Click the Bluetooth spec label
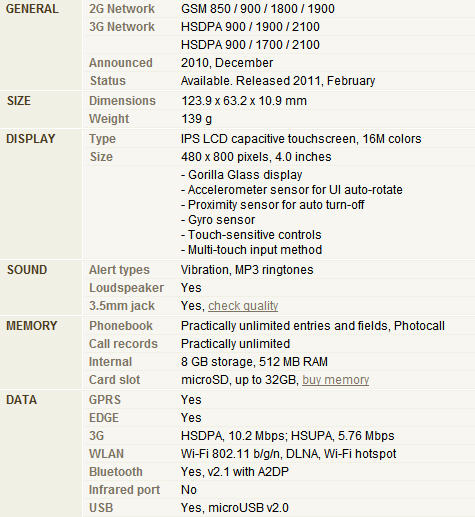The width and height of the screenshot is (475, 517). point(116,472)
